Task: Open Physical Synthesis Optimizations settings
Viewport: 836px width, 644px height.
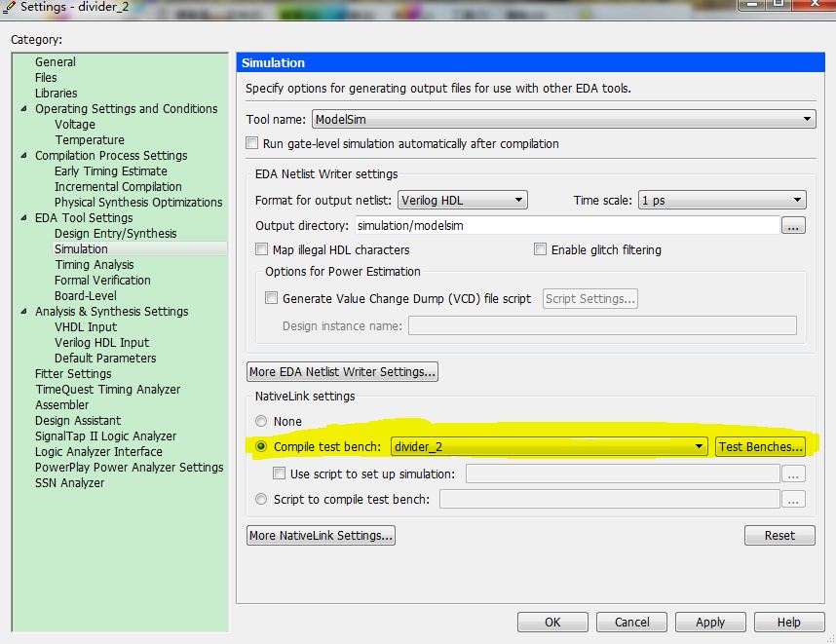Action: 138,202
